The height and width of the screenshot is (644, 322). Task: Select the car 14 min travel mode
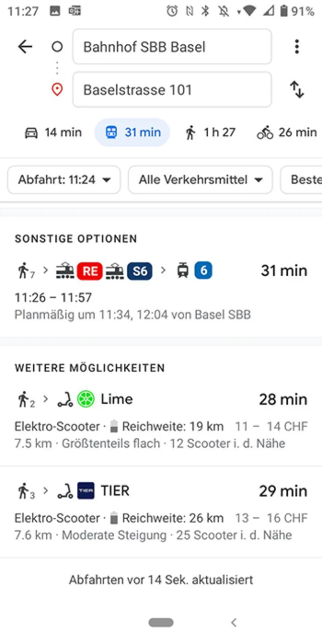pyautogui.click(x=53, y=132)
